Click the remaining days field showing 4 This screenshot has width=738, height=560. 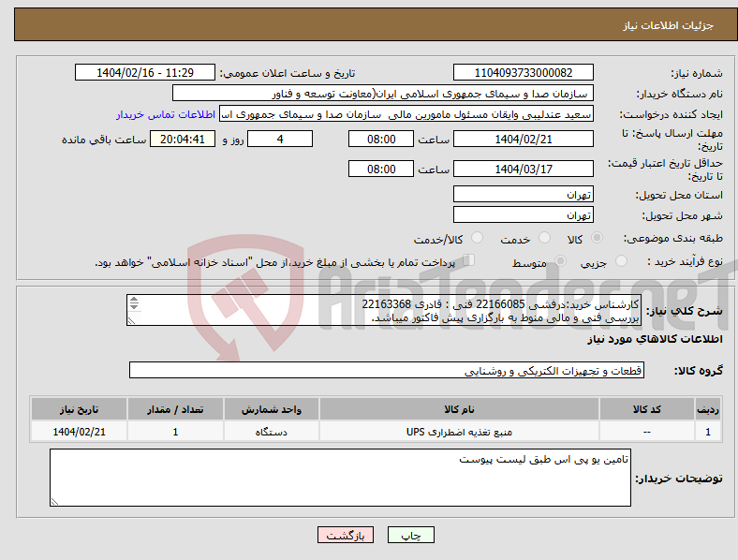[x=280, y=139]
